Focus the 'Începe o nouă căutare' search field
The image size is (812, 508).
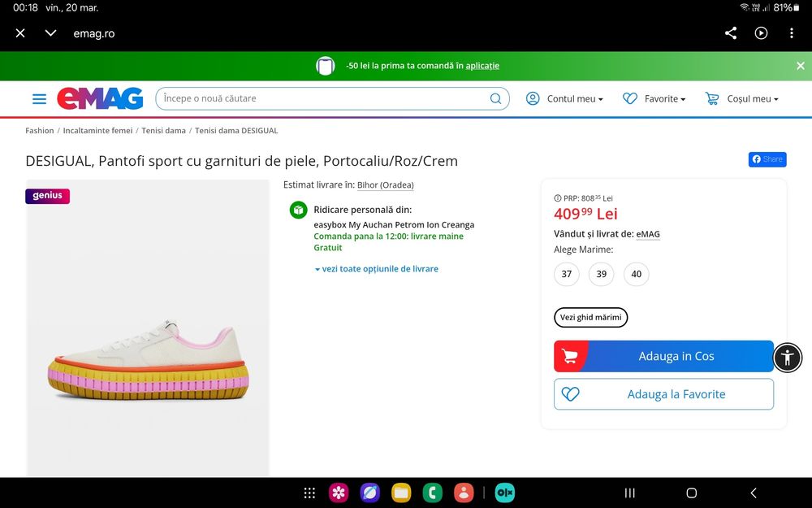click(x=332, y=98)
